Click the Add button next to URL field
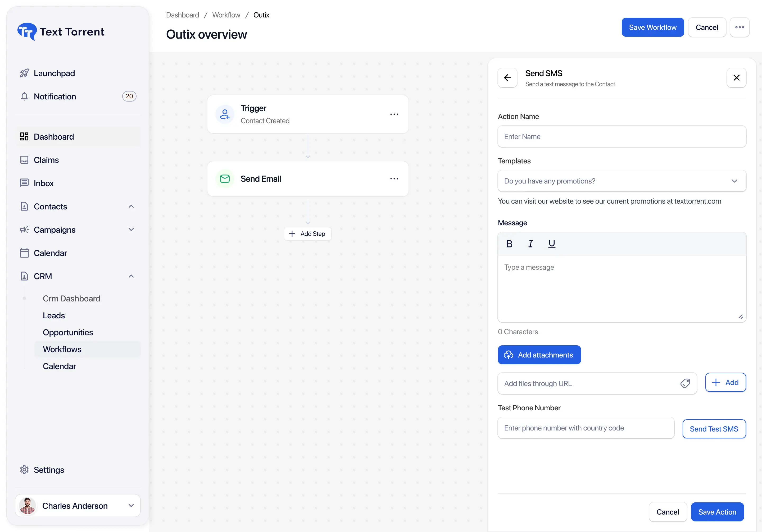762x532 pixels. coord(725,382)
